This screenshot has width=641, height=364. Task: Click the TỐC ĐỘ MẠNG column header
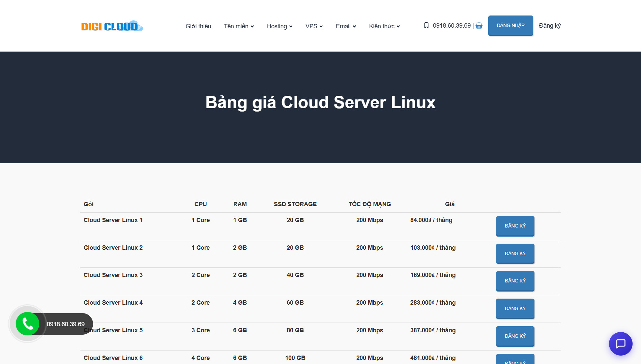coord(370,204)
